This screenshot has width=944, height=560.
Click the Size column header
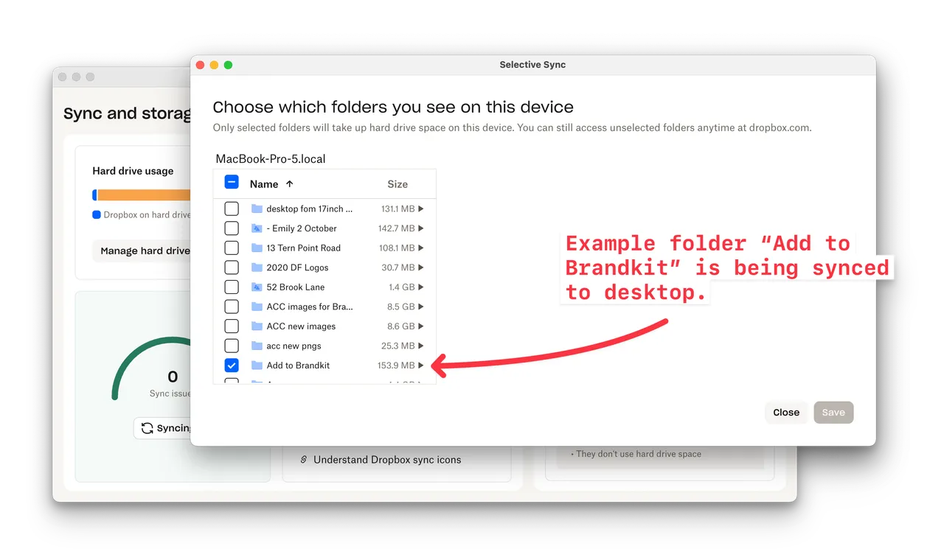click(398, 184)
